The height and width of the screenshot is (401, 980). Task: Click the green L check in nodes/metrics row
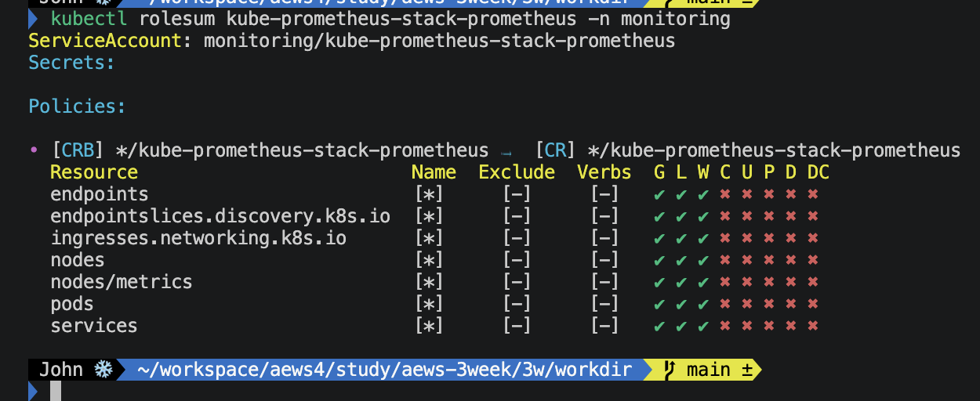681,282
